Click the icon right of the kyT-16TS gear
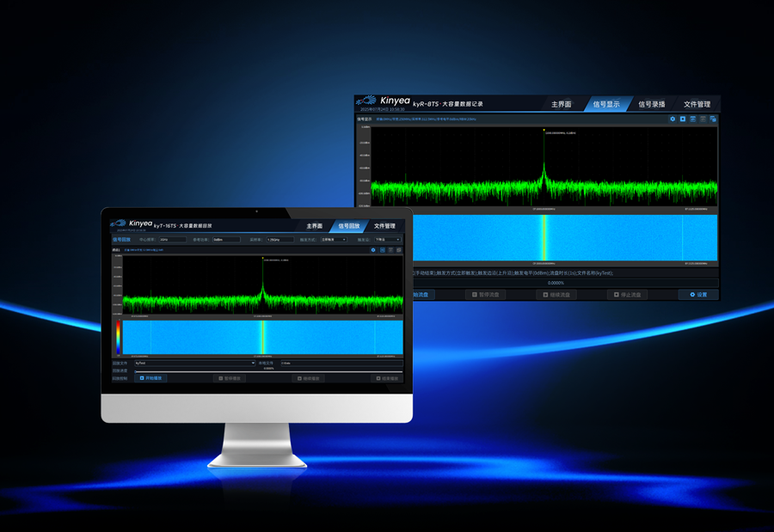774x532 pixels. coord(382,250)
